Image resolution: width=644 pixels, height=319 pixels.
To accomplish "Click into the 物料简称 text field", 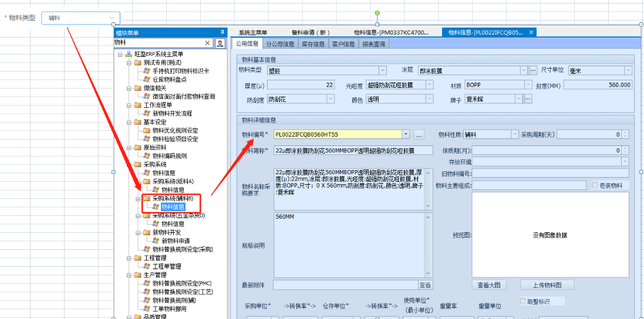I will (353, 151).
